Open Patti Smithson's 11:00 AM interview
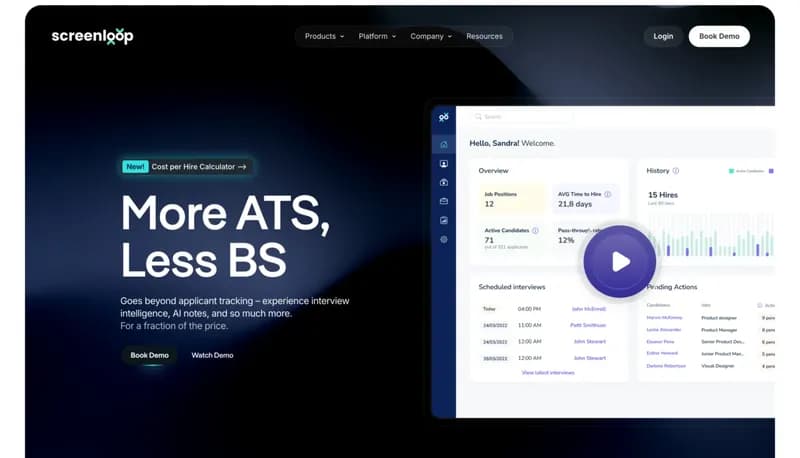The height and width of the screenshot is (458, 800). [544, 325]
